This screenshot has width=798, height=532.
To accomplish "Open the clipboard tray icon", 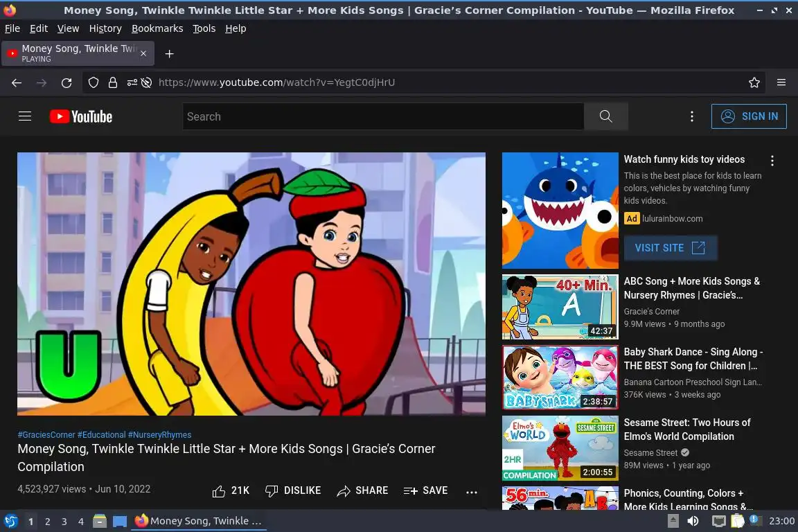I will [737, 521].
